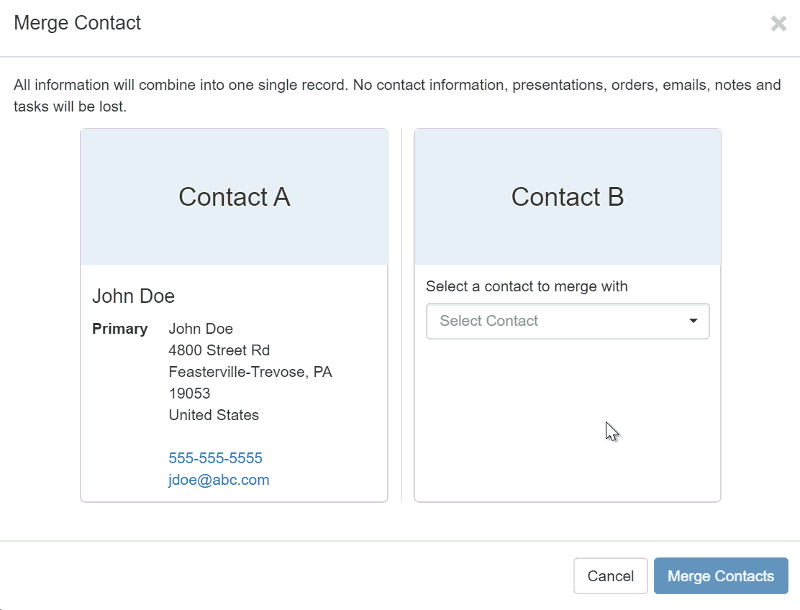Viewport: 800px width, 610px height.
Task: Close the Merge Contact dialog with X
Action: (779, 23)
